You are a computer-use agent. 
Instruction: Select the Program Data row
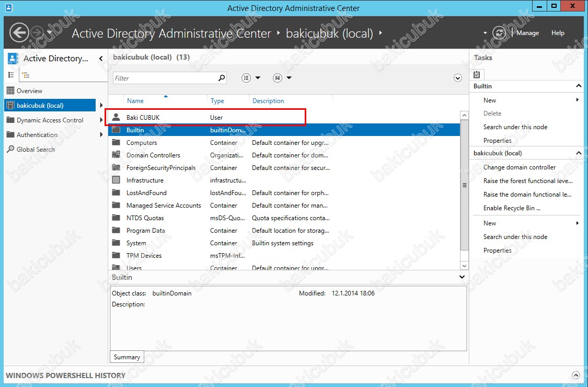[x=284, y=231]
